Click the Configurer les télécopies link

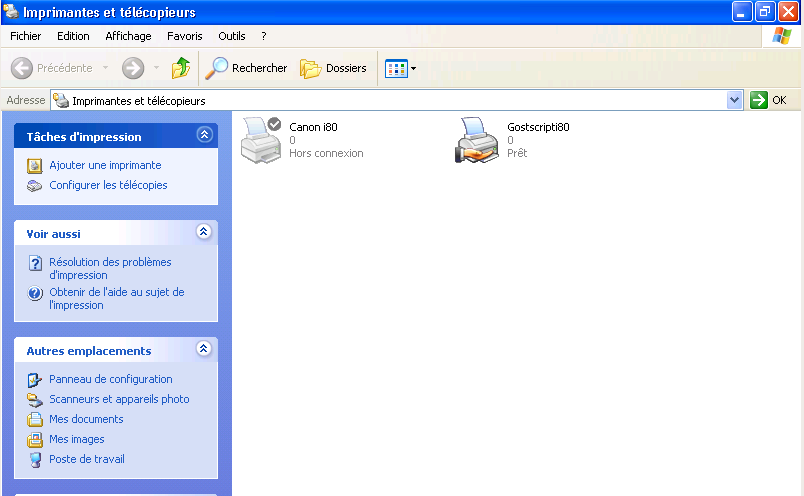pyautogui.click(x=108, y=185)
